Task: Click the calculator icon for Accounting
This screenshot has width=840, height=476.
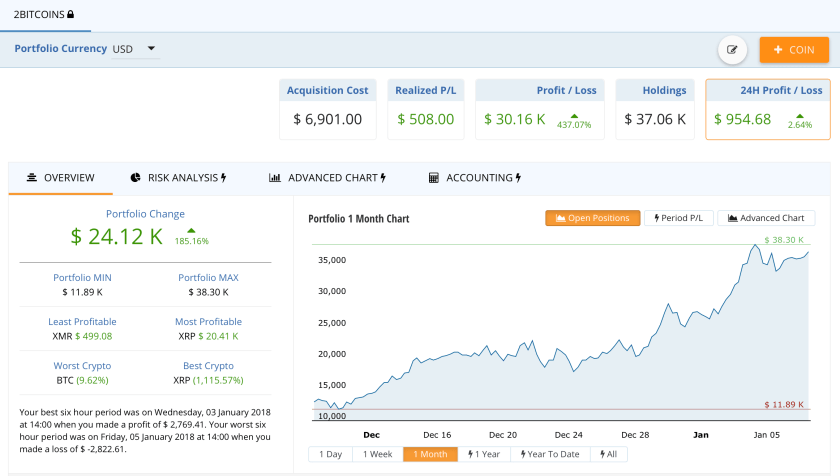Action: (434, 178)
